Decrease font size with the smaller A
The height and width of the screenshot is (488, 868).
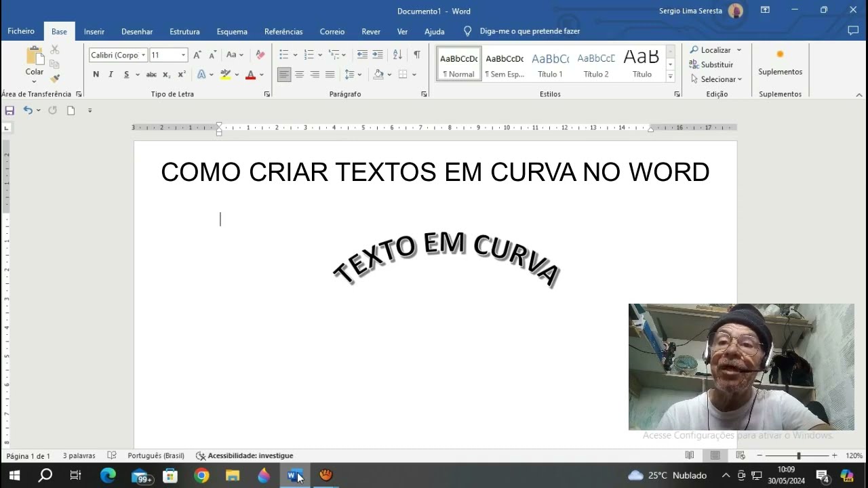click(212, 55)
